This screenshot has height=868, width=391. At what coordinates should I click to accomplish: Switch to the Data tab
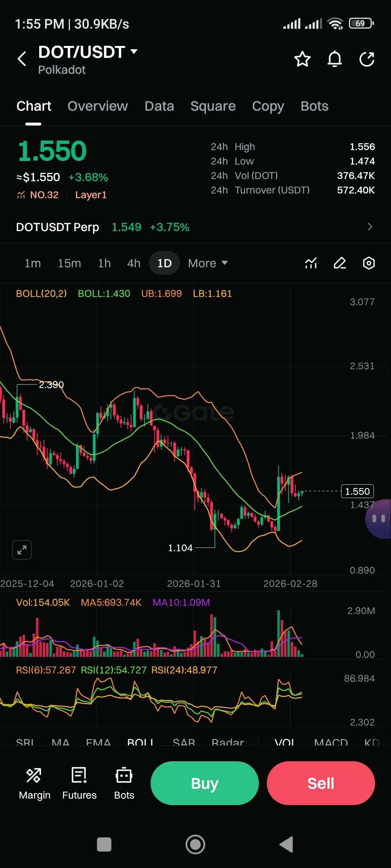pyautogui.click(x=159, y=106)
